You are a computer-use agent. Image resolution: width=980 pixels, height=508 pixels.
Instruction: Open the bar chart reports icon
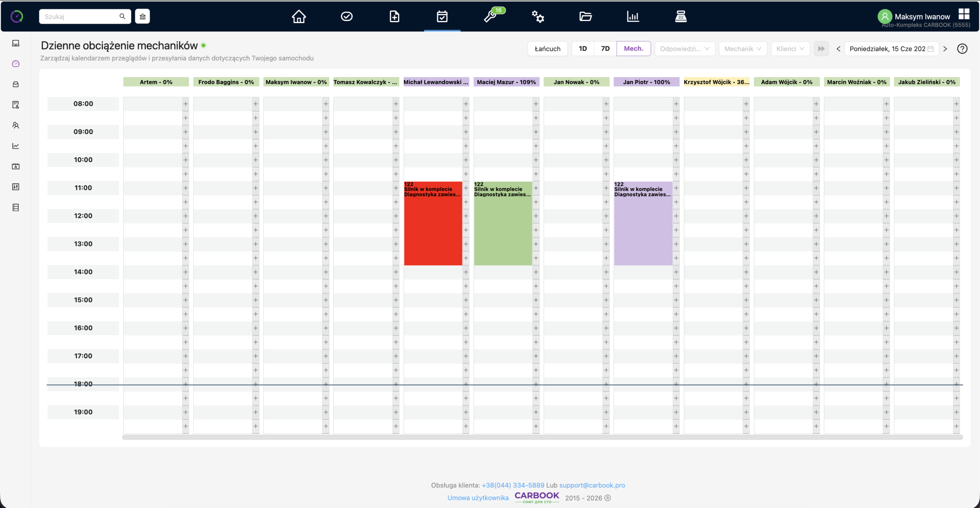633,16
